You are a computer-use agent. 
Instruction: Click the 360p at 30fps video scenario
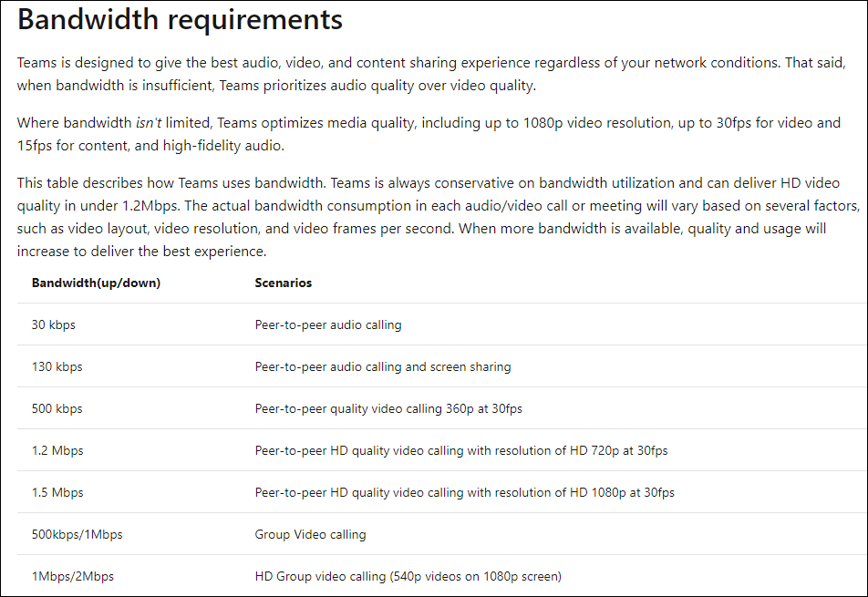pos(388,408)
